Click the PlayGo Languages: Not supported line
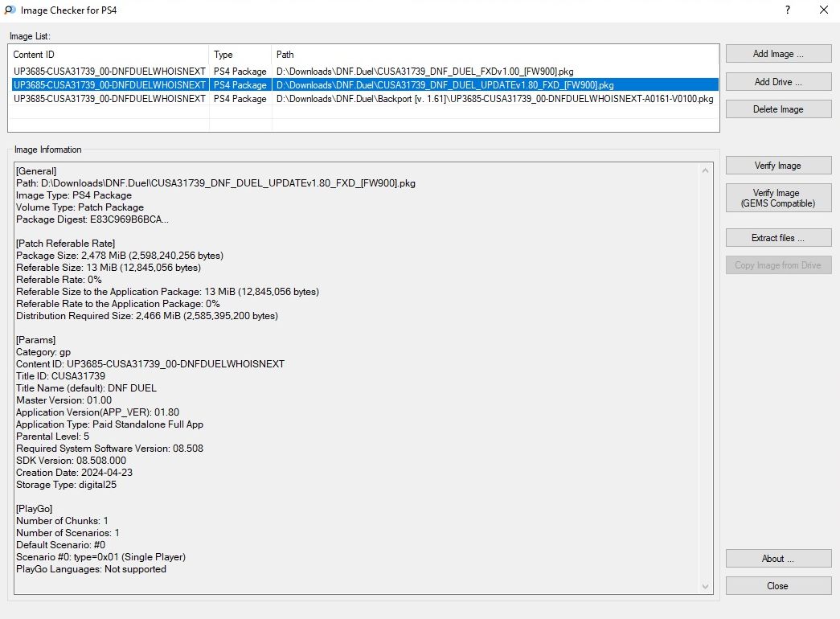 coord(91,569)
